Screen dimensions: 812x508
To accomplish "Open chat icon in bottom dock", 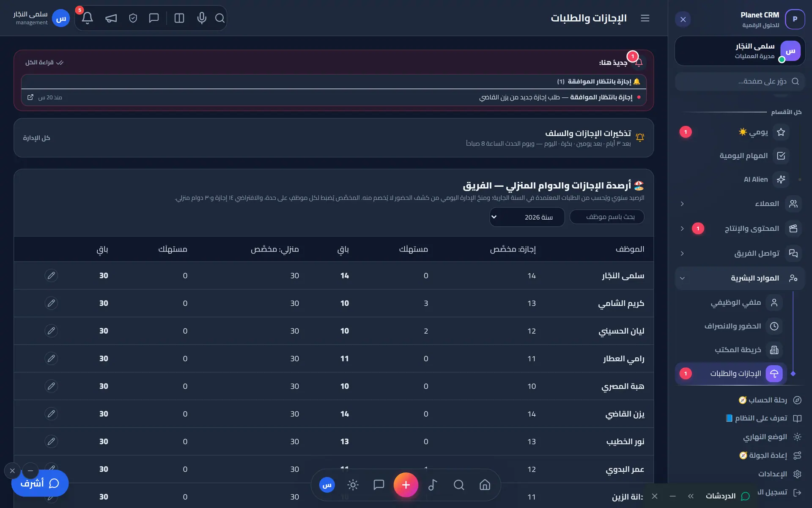I will coord(379,485).
